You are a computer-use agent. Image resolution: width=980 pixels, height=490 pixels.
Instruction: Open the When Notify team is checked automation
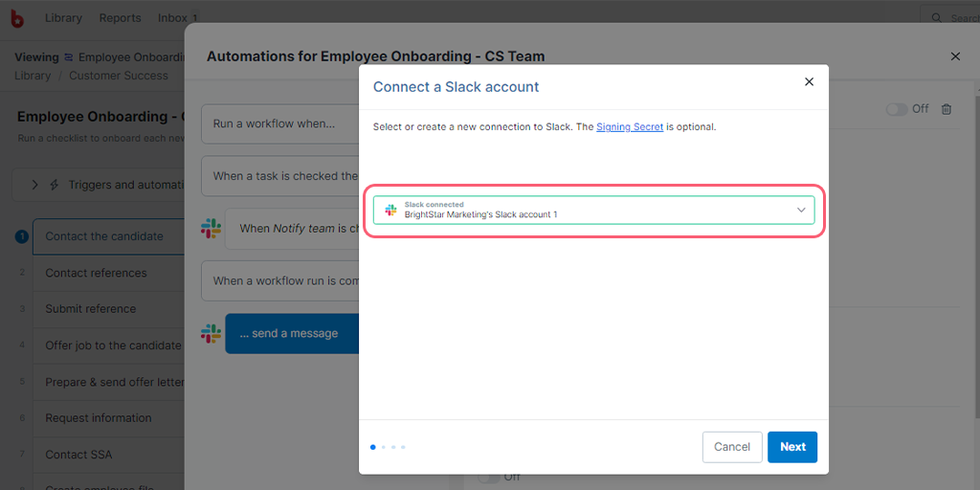(292, 229)
